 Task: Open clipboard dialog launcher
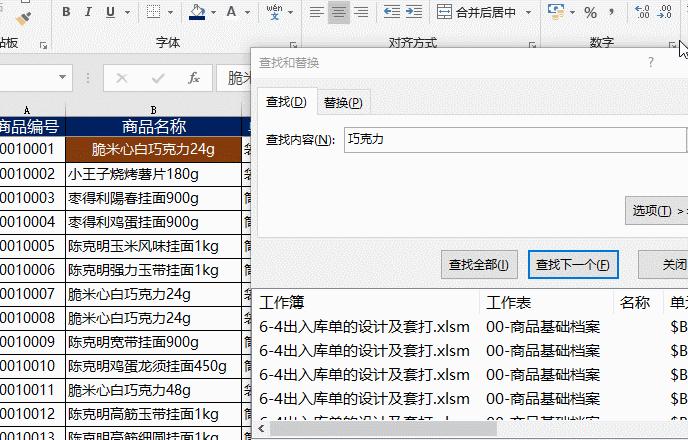[x=43, y=45]
